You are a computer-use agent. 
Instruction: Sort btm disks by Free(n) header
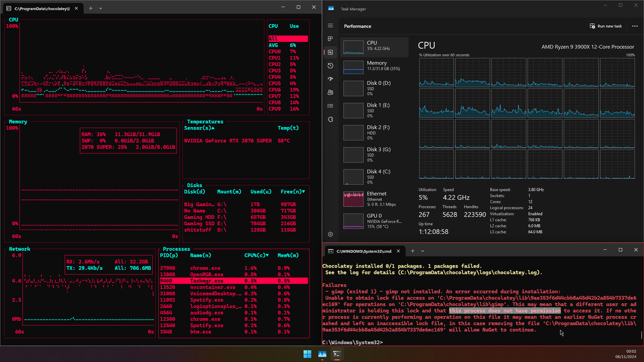(292, 191)
